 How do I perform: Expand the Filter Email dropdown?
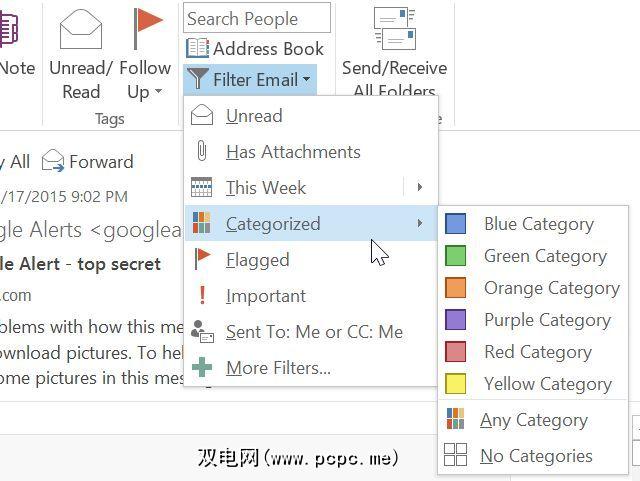click(x=250, y=79)
